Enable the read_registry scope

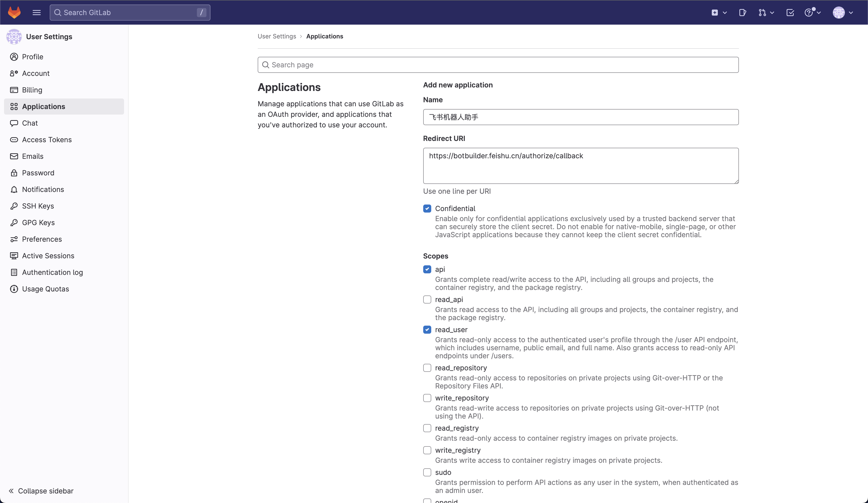click(427, 428)
